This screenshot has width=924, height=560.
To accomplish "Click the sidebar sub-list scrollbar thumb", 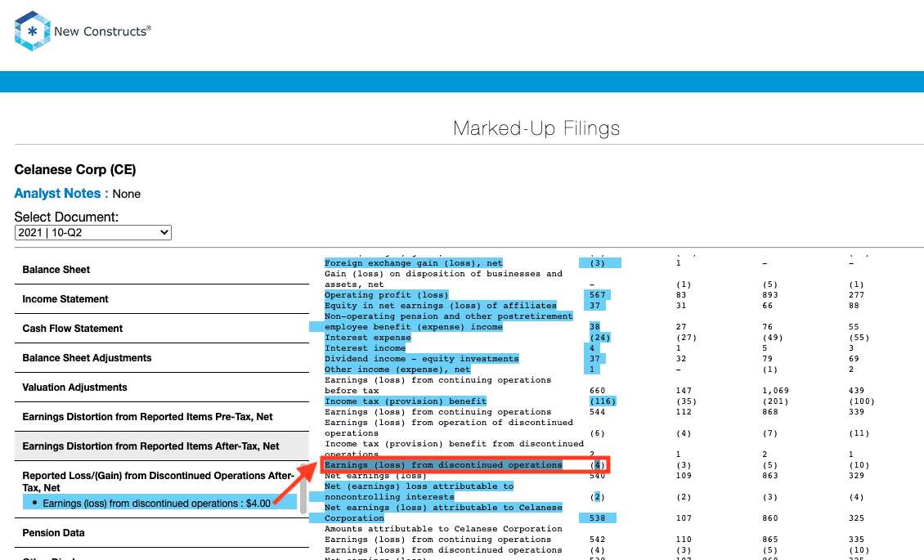I will click(303, 489).
